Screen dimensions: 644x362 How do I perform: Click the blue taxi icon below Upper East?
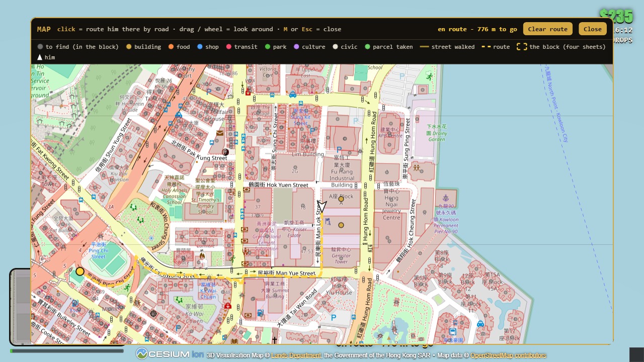click(293, 95)
